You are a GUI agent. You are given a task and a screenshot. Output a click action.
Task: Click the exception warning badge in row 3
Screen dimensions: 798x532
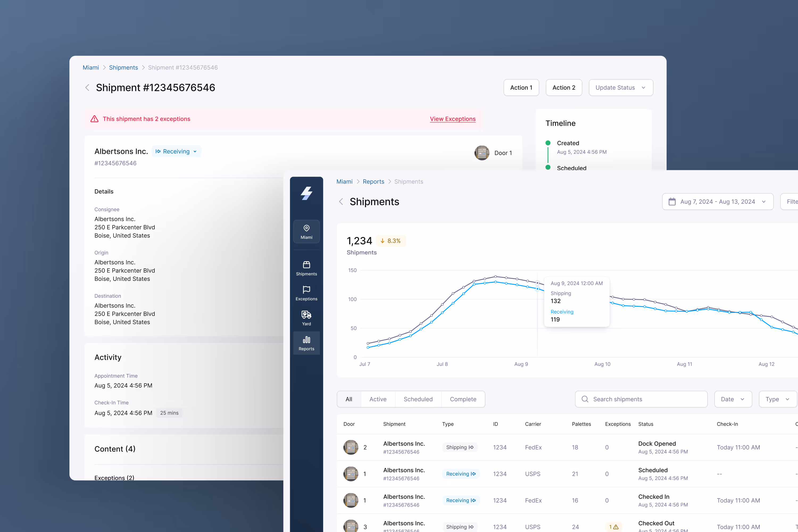tap(613, 527)
